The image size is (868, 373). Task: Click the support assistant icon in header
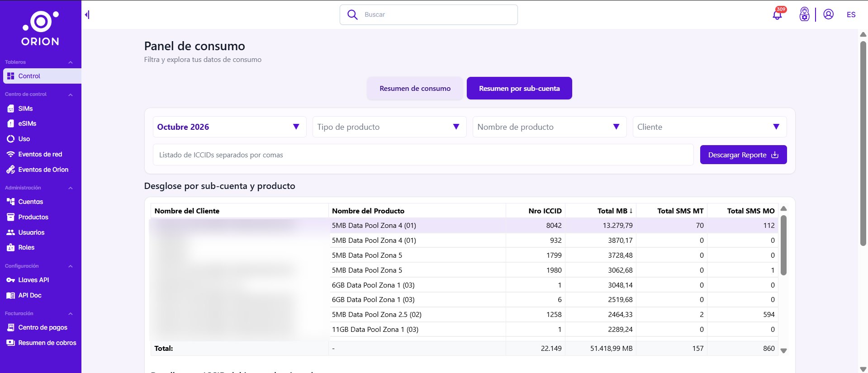(x=804, y=14)
